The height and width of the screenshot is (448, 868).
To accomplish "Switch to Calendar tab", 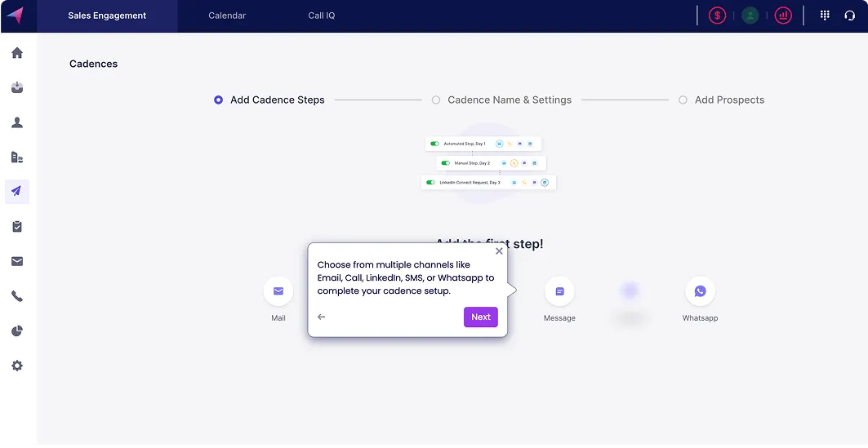I will pyautogui.click(x=227, y=16).
